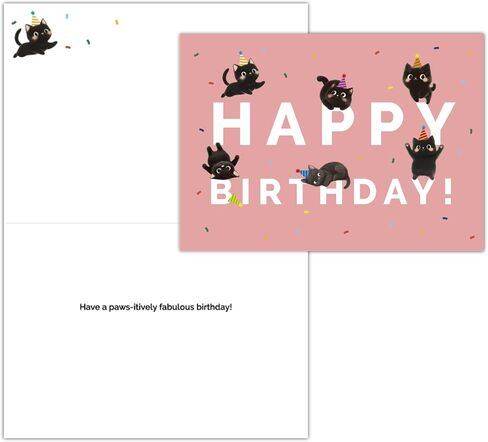
Task: Click the large white HAPPY text
Action: (333, 124)
